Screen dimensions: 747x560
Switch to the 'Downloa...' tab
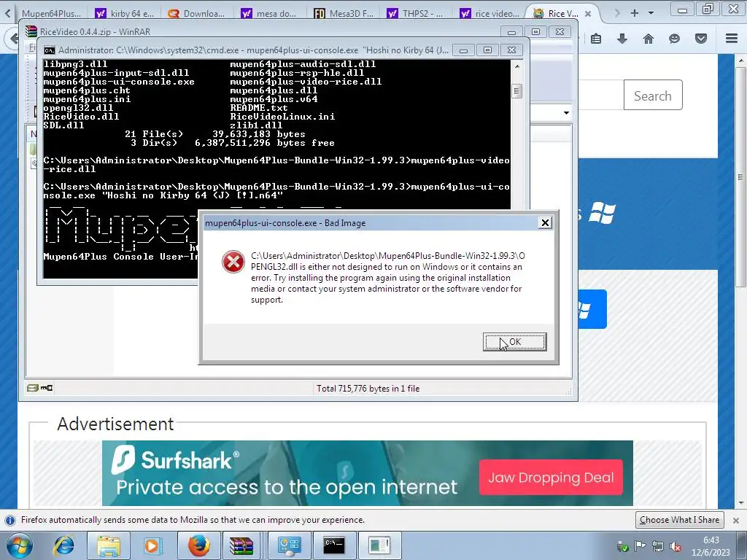point(197,13)
